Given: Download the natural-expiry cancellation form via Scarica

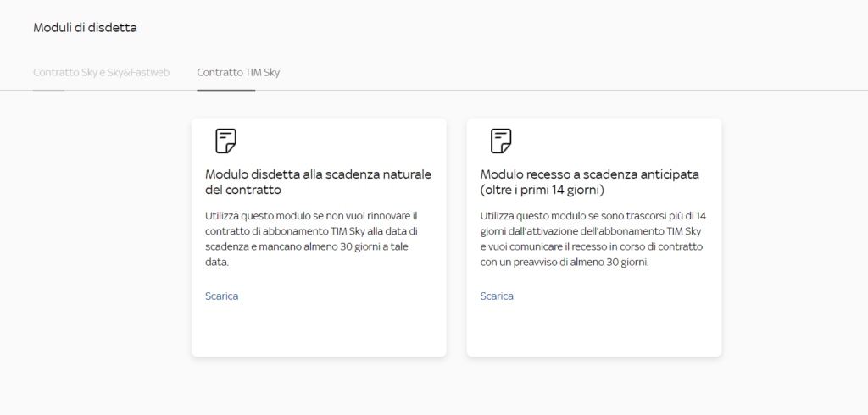Looking at the screenshot, I should (221, 296).
